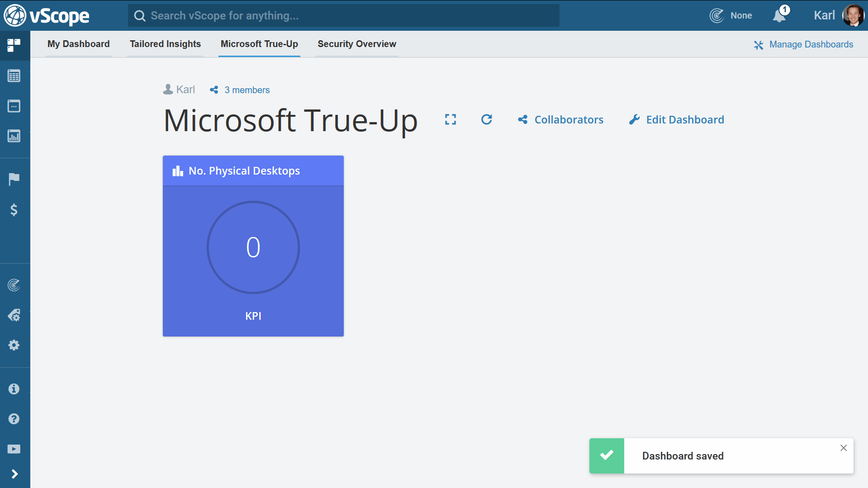Open the radar discovery sidebar icon
Viewport: 868px width, 488px height.
[14, 285]
